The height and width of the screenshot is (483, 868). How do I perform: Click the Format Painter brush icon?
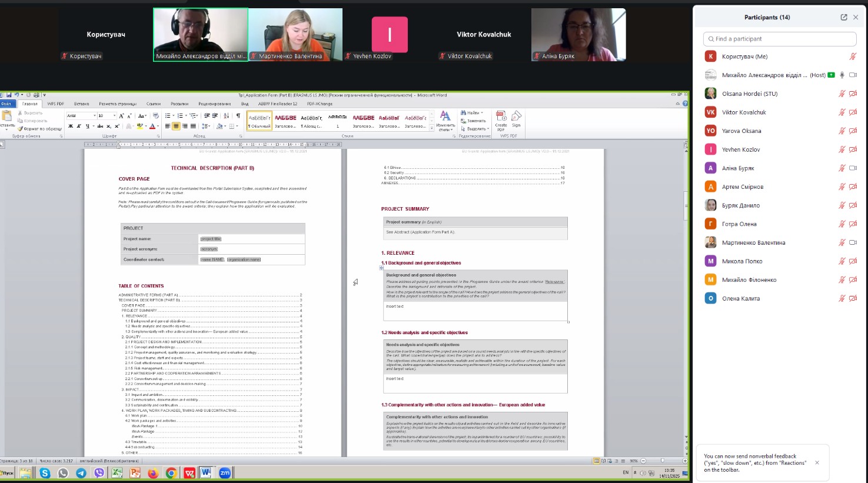pyautogui.click(x=21, y=129)
